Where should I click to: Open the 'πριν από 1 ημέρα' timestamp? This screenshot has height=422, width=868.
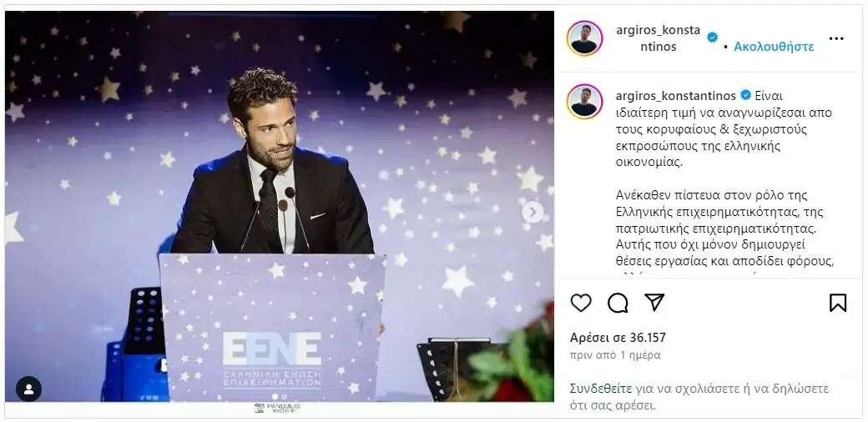[615, 355]
